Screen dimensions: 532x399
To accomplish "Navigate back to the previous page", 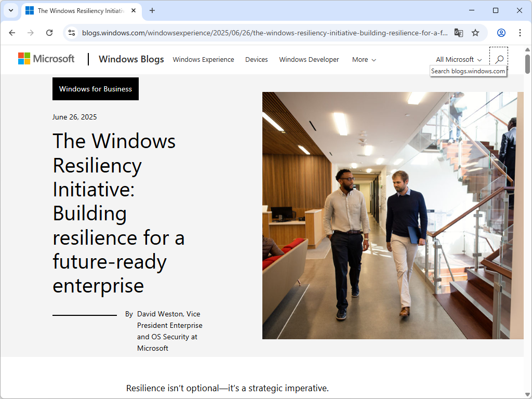I will (x=12, y=32).
